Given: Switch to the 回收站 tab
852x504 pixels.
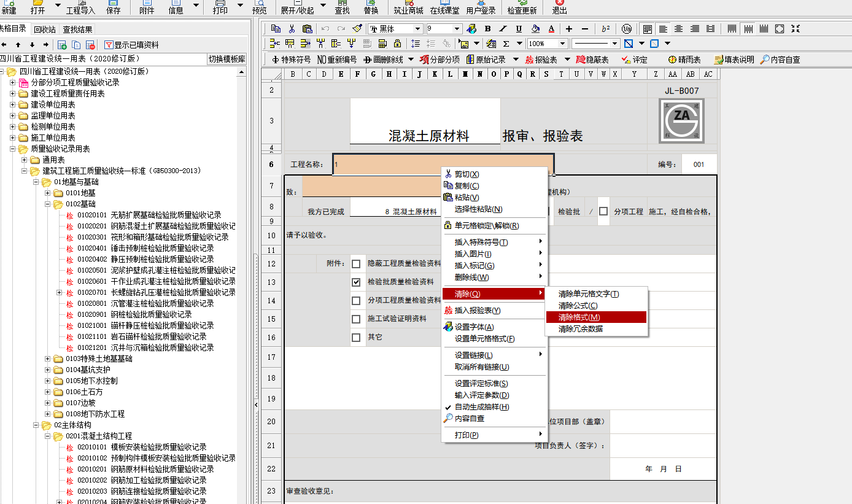Looking at the screenshot, I should [x=45, y=29].
